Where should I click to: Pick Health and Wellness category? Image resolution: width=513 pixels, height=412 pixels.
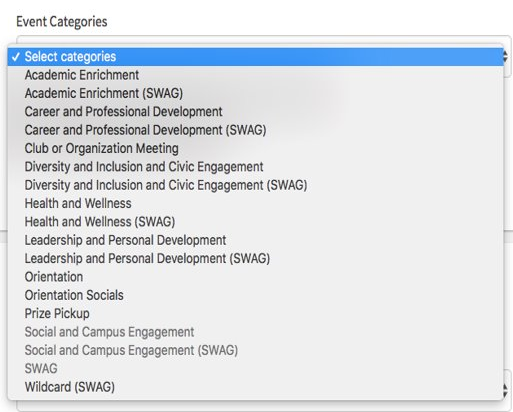(255, 203)
